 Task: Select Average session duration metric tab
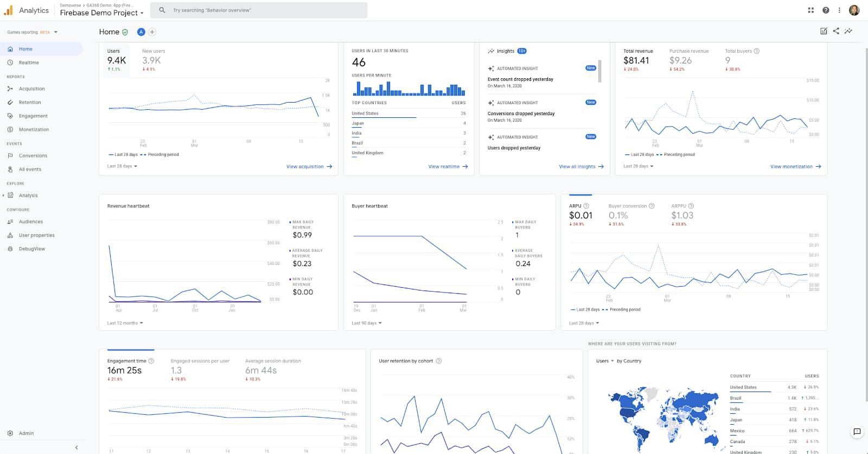pyautogui.click(x=273, y=369)
